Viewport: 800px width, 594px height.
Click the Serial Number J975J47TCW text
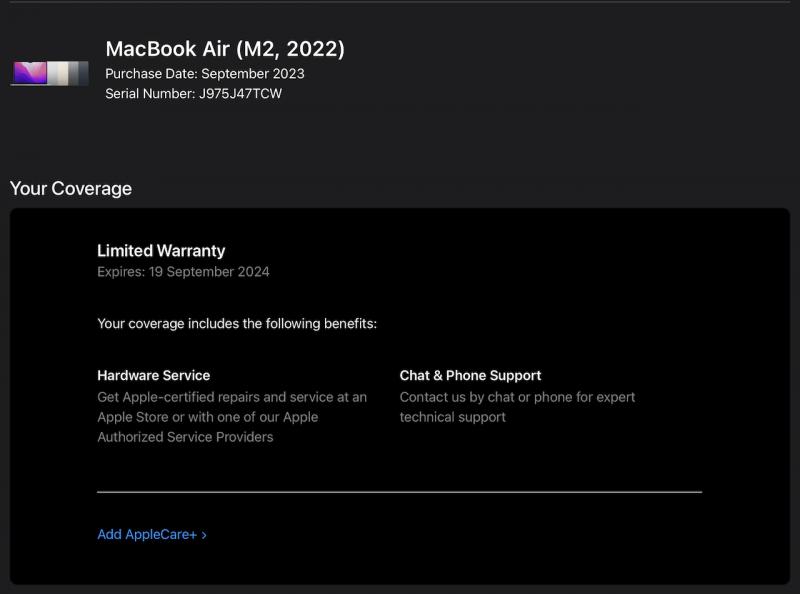click(x=193, y=93)
